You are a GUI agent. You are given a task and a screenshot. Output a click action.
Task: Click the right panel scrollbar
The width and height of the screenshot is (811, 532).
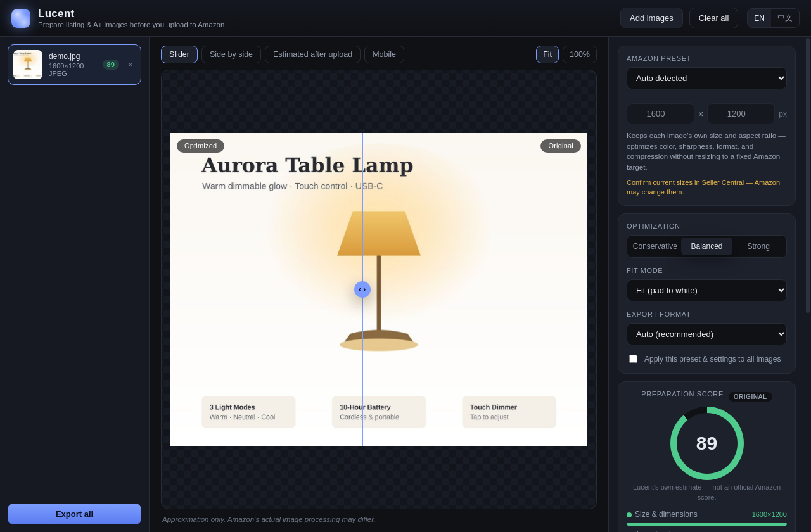point(808,175)
